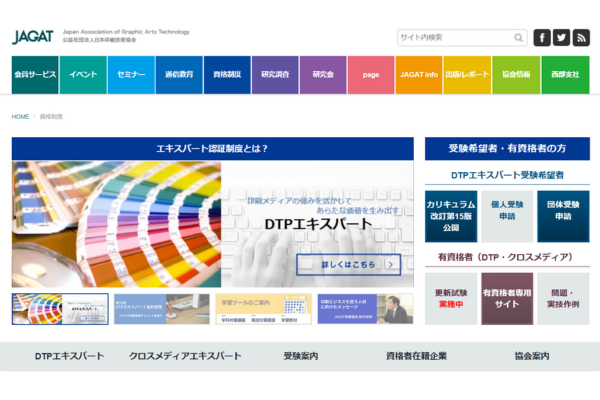Open 個人受験申請 tile
The image size is (600, 400).
coord(507,216)
